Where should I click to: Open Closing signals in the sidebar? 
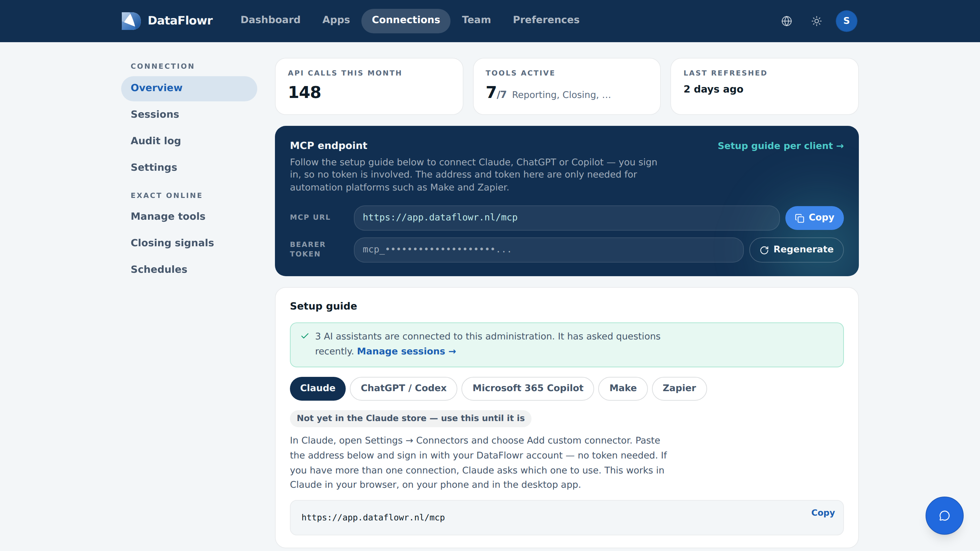189,244
